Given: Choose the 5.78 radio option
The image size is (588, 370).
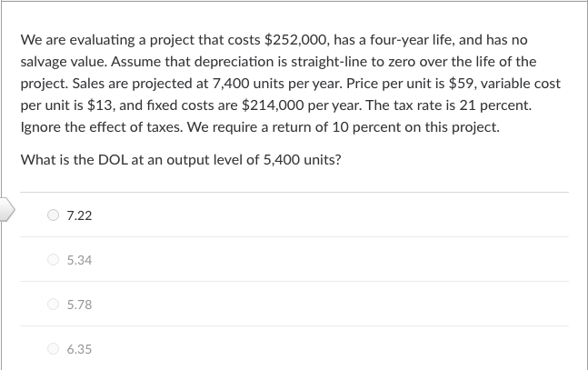Looking at the screenshot, I should click(x=55, y=305).
